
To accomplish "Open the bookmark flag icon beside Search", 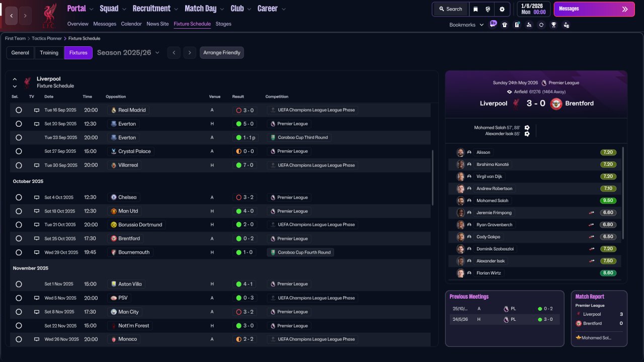I will (475, 9).
